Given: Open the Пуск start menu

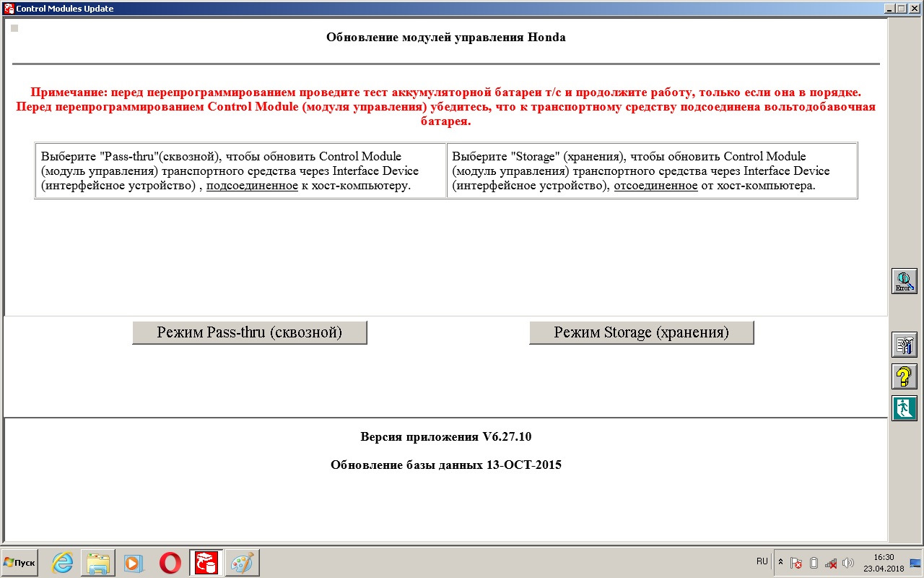Looking at the screenshot, I should click(x=19, y=562).
